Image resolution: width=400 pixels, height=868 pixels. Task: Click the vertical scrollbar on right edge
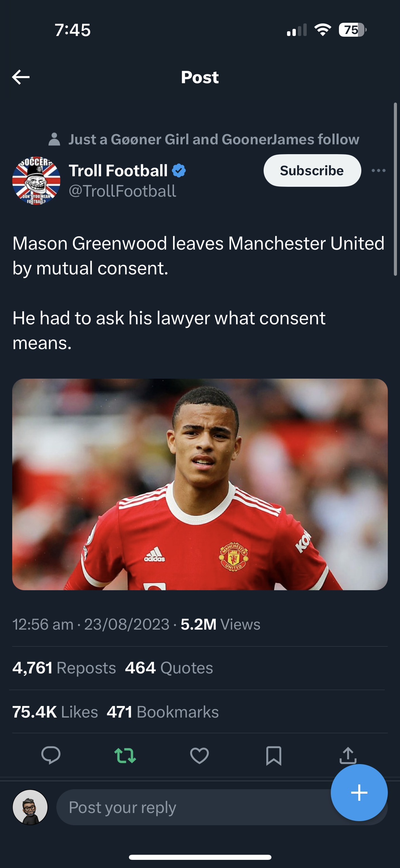(x=395, y=189)
